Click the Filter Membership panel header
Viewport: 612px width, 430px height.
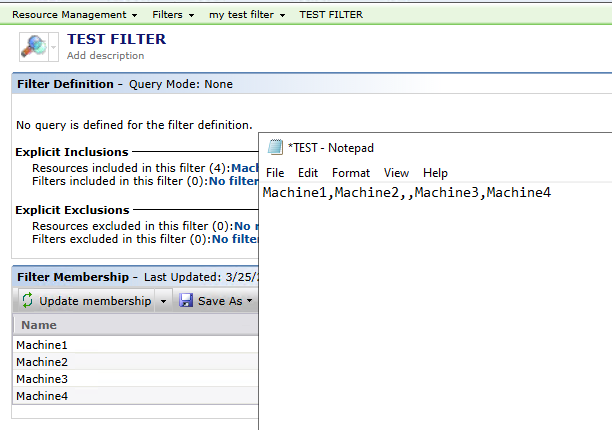click(x=135, y=277)
